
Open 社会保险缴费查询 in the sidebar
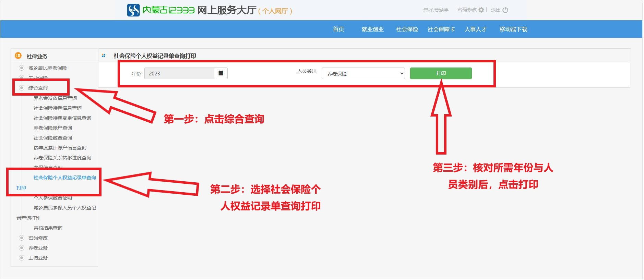click(53, 138)
